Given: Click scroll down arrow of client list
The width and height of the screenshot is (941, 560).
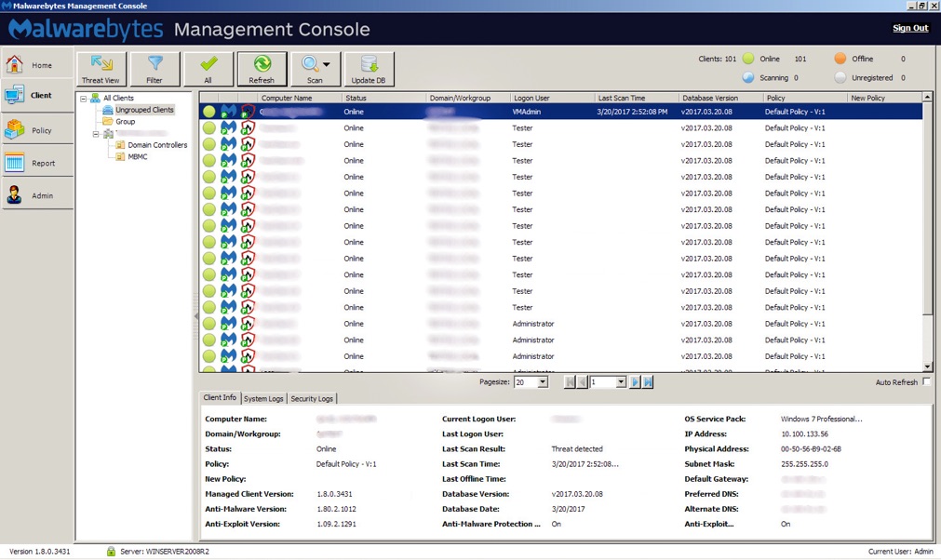Looking at the screenshot, I should coord(927,367).
